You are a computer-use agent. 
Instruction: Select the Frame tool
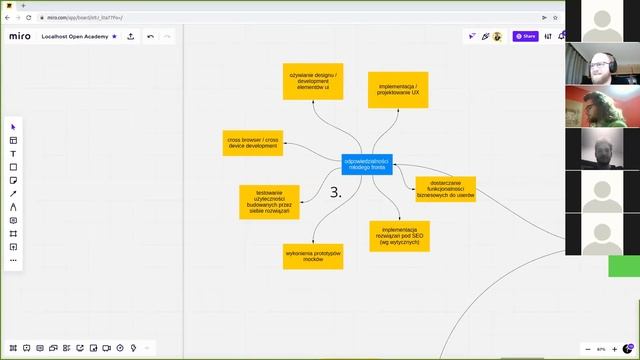(13, 234)
